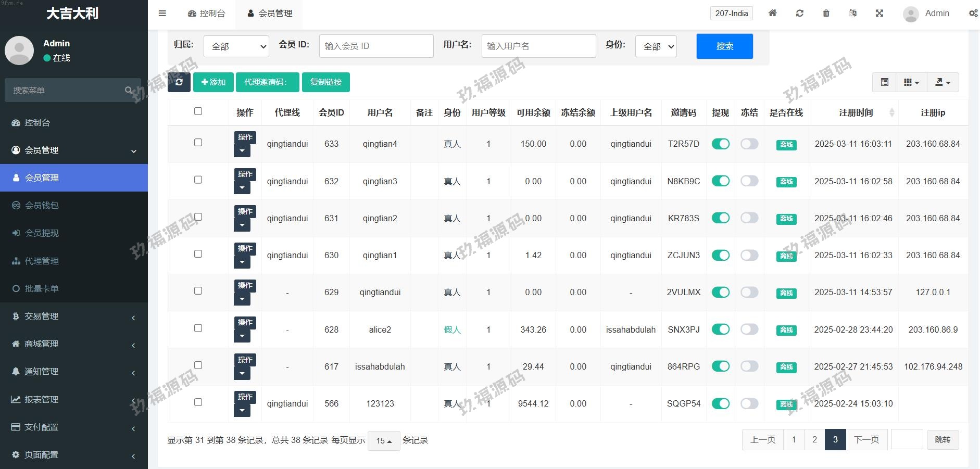Click the home icon in top bar
Image resolution: width=980 pixels, height=469 pixels.
[773, 14]
